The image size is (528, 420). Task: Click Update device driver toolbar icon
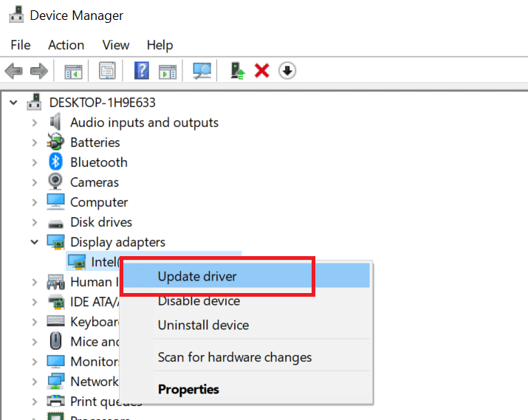pos(238,71)
